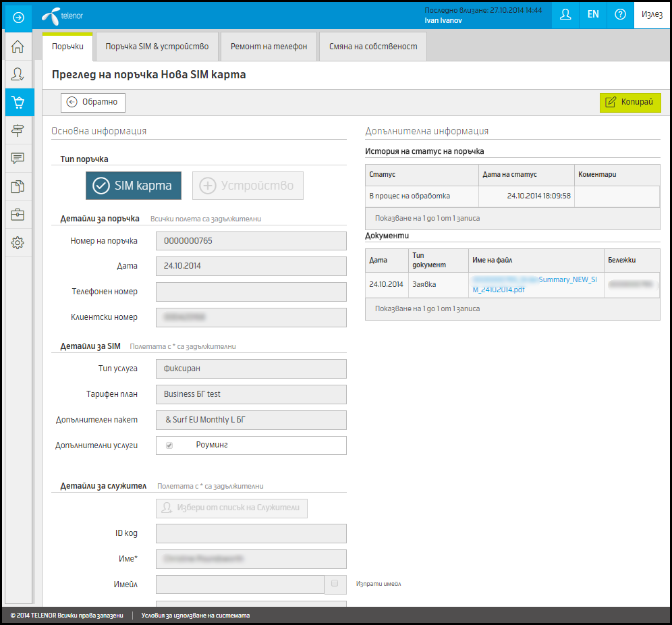Click the Тип документ column header
The width and height of the screenshot is (672, 625).
(438, 261)
